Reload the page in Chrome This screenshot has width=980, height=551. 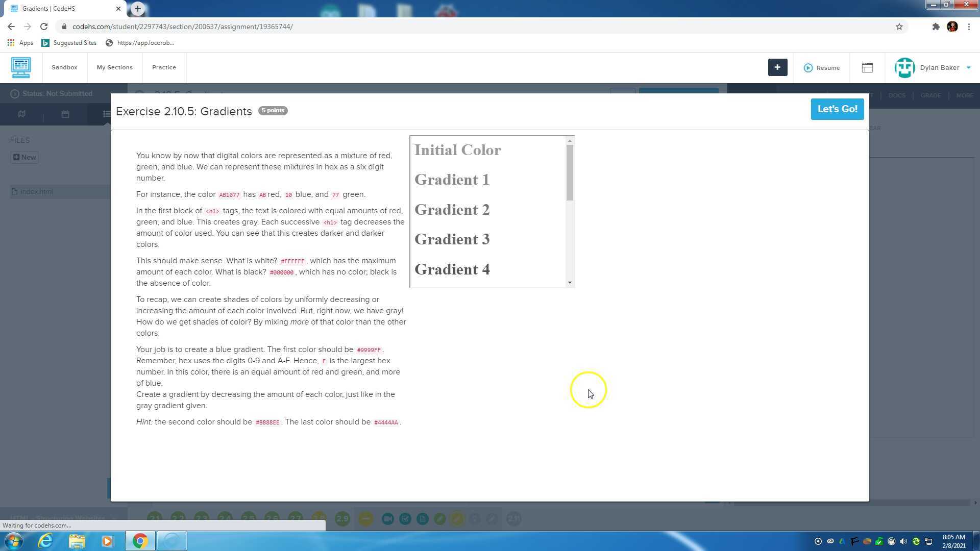44,27
